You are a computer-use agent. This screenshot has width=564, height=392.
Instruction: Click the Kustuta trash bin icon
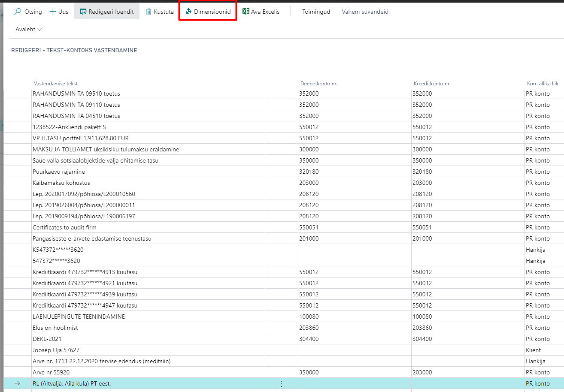[149, 12]
